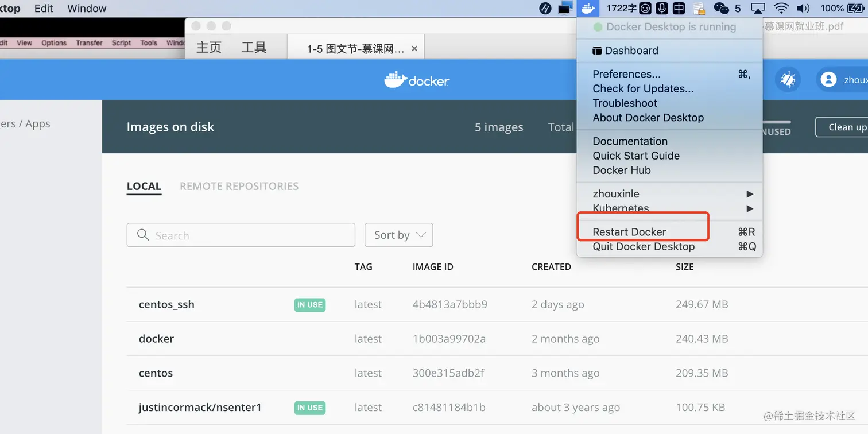Select justincormack/nsenter1 image name
This screenshot has height=434, width=868.
(200, 408)
